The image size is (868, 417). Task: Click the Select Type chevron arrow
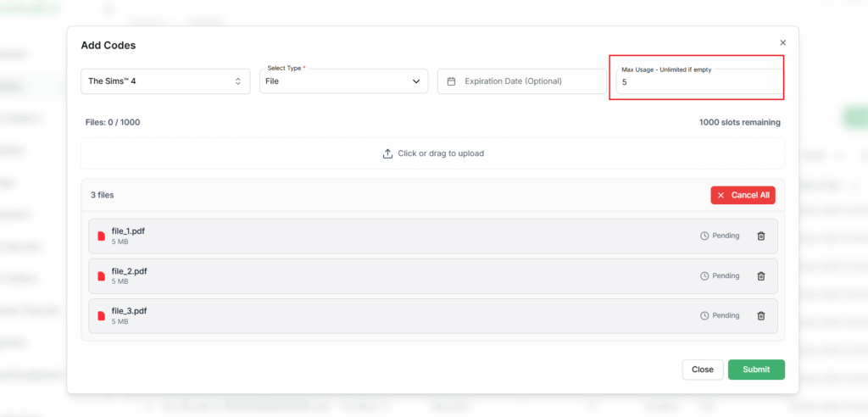point(416,81)
